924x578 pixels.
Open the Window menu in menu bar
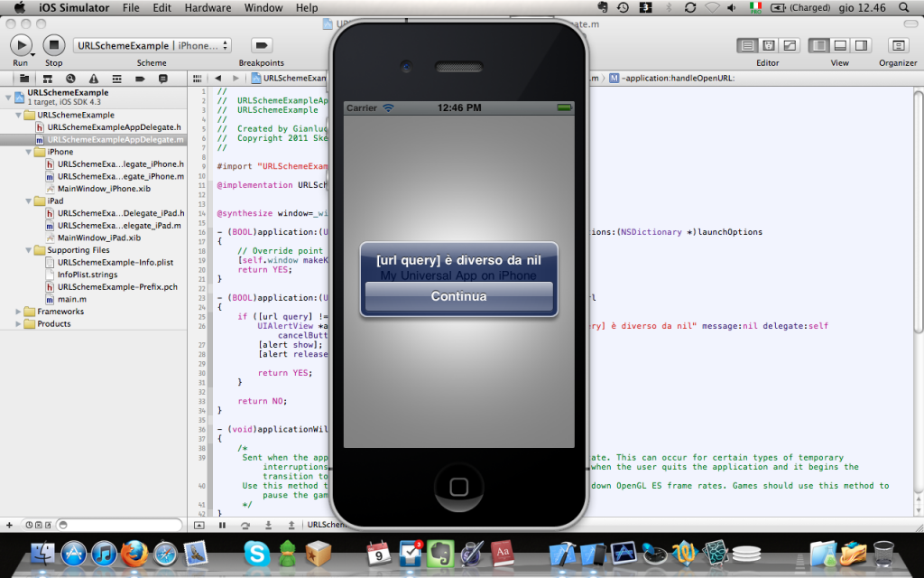[x=263, y=8]
